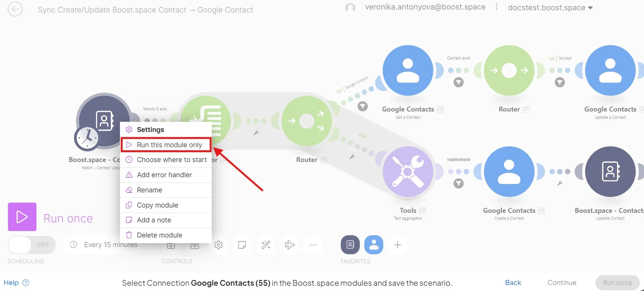This screenshot has width=644, height=291.
Task: Go back using the top-left arrow icon
Action: (x=15, y=9)
